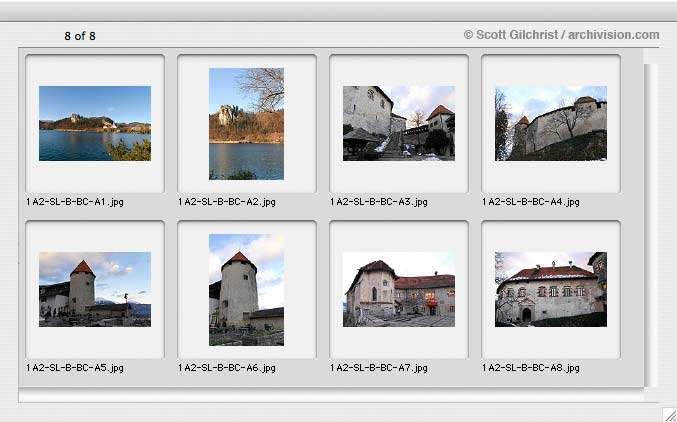Open the round tower portrait thumbnail A6
Screen dimensions: 677x422
coord(247,290)
